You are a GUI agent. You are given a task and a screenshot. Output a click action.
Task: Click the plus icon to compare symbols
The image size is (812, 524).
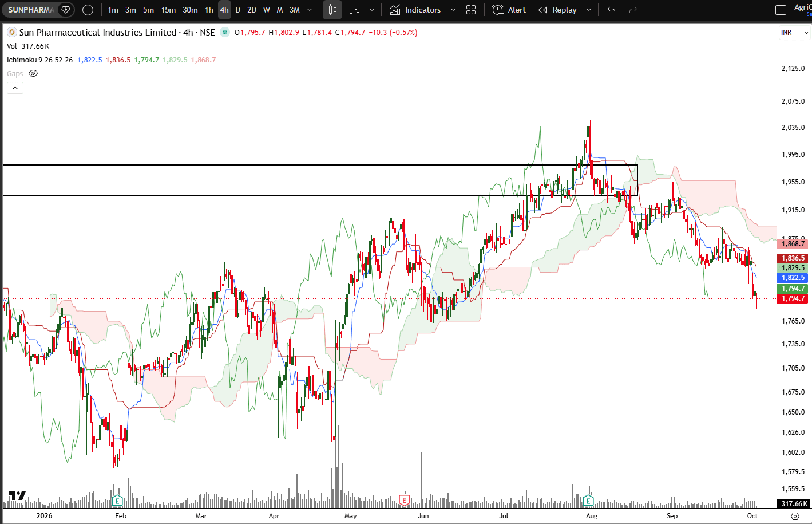pyautogui.click(x=88, y=10)
